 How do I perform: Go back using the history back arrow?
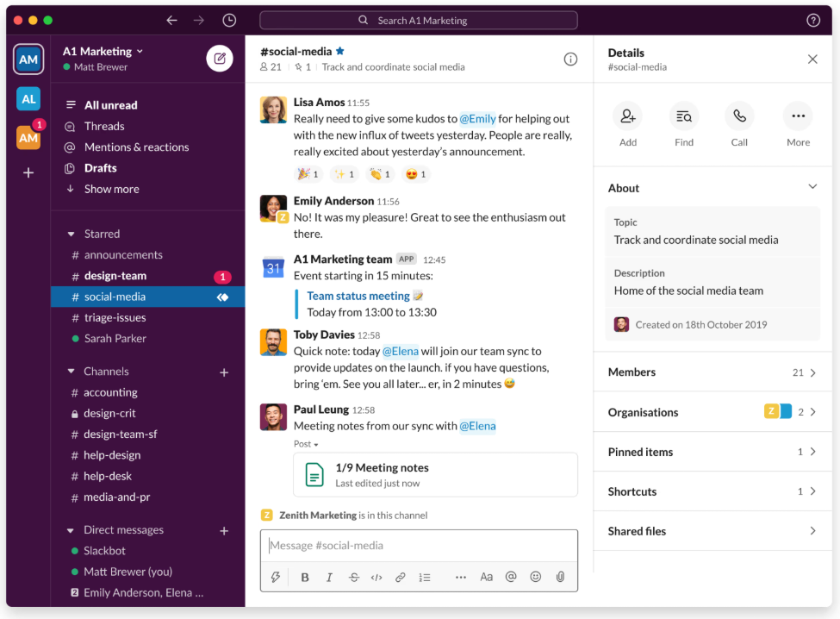coord(171,21)
